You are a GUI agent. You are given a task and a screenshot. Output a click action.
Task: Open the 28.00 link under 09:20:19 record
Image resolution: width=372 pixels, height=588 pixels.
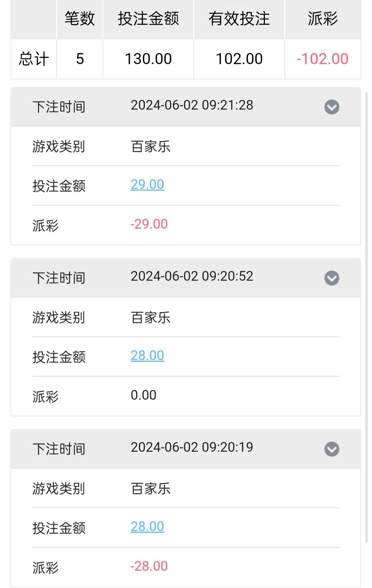[147, 527]
